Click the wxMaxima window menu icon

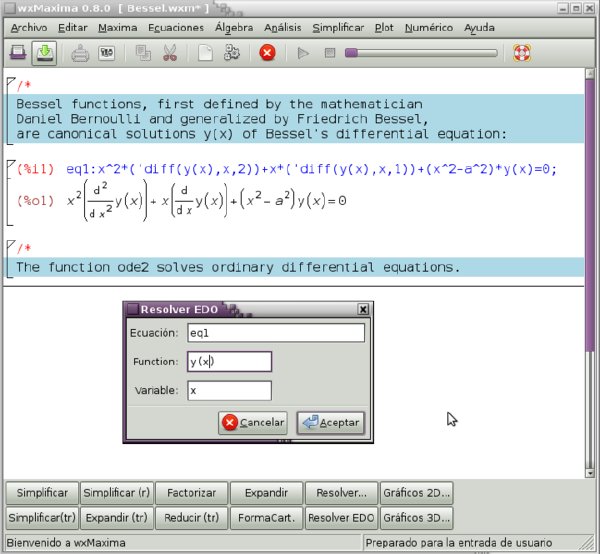9,8
